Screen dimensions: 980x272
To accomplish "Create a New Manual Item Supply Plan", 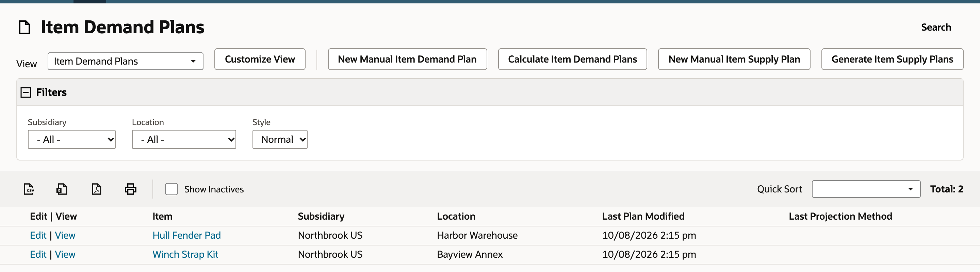I will click(x=734, y=59).
